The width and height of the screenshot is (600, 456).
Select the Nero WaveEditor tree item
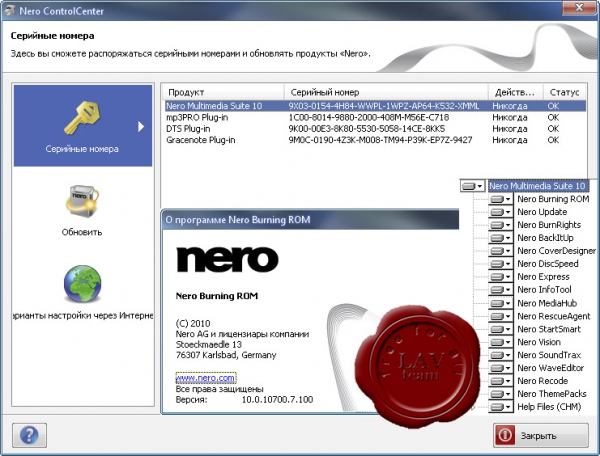pyautogui.click(x=551, y=368)
